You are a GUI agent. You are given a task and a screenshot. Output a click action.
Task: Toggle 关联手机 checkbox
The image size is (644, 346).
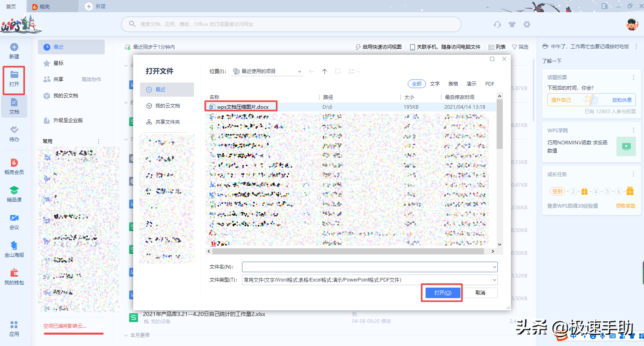[x=413, y=47]
